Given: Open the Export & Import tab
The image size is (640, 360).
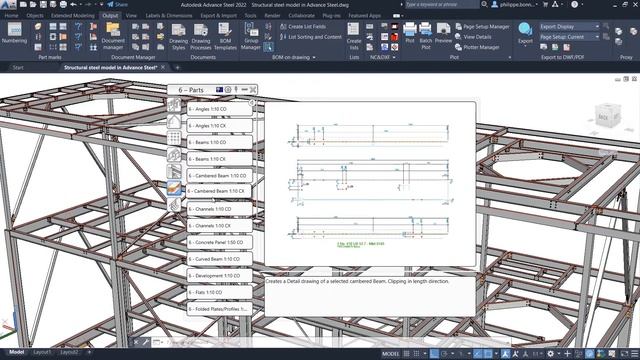Looking at the screenshot, I should click(x=218, y=16).
